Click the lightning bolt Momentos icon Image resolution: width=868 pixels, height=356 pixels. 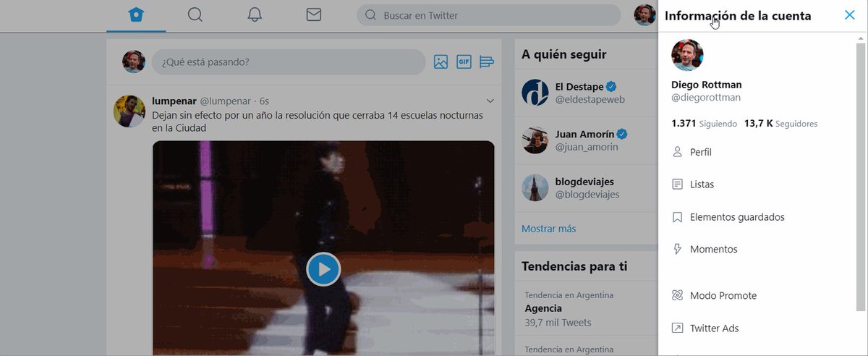pos(678,249)
